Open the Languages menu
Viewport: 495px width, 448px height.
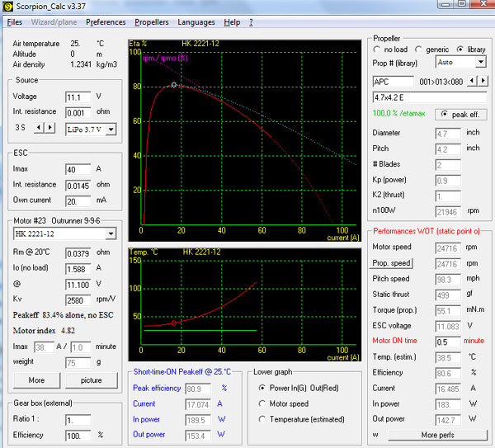coord(196,22)
